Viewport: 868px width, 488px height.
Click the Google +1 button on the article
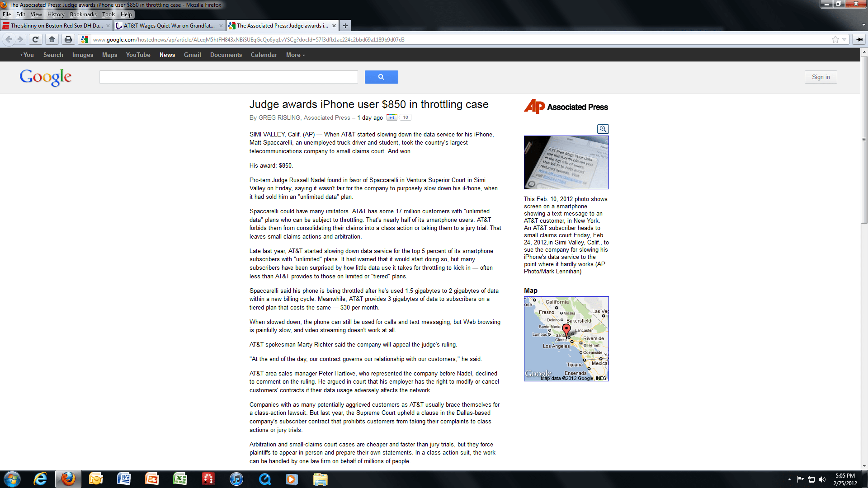pos(392,117)
